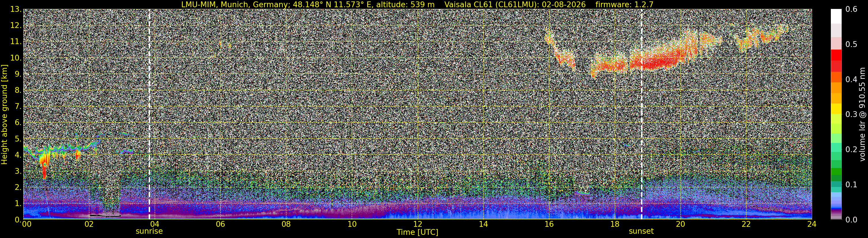The image size is (868, 238).
Task: Click the height axis tick label '1.'
Action: point(18,203)
